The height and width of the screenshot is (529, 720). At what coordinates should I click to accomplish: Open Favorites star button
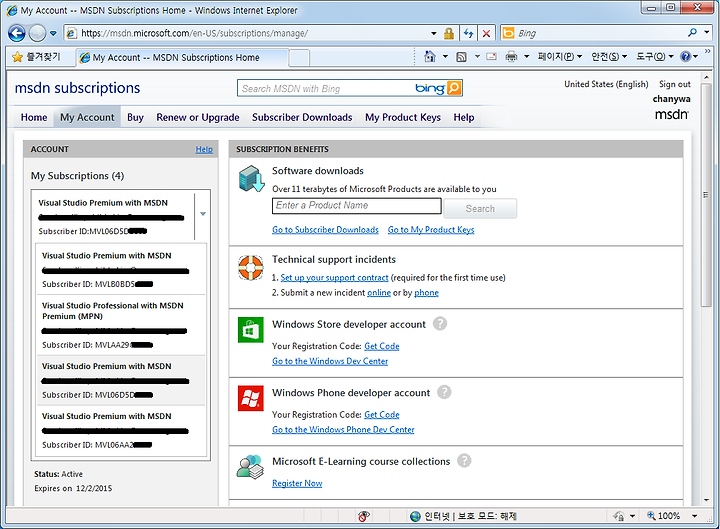[x=37, y=57]
